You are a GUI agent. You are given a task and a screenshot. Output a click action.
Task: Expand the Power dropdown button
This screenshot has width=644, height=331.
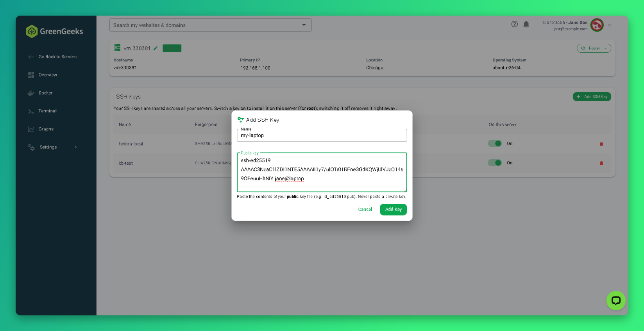pos(594,48)
